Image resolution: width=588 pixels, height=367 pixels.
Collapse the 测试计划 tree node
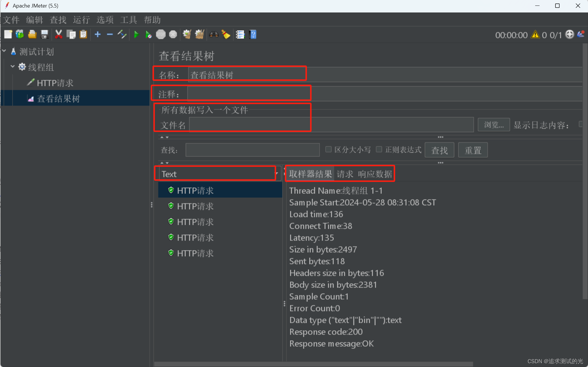[4, 51]
